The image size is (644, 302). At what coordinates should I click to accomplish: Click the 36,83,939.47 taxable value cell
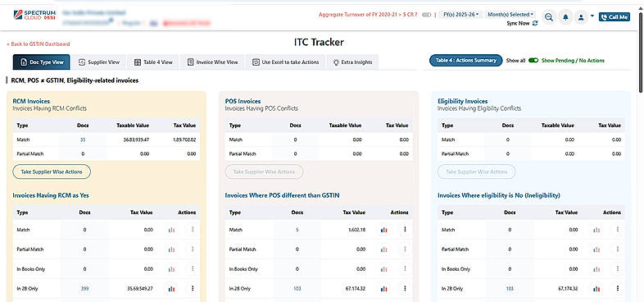pos(136,140)
